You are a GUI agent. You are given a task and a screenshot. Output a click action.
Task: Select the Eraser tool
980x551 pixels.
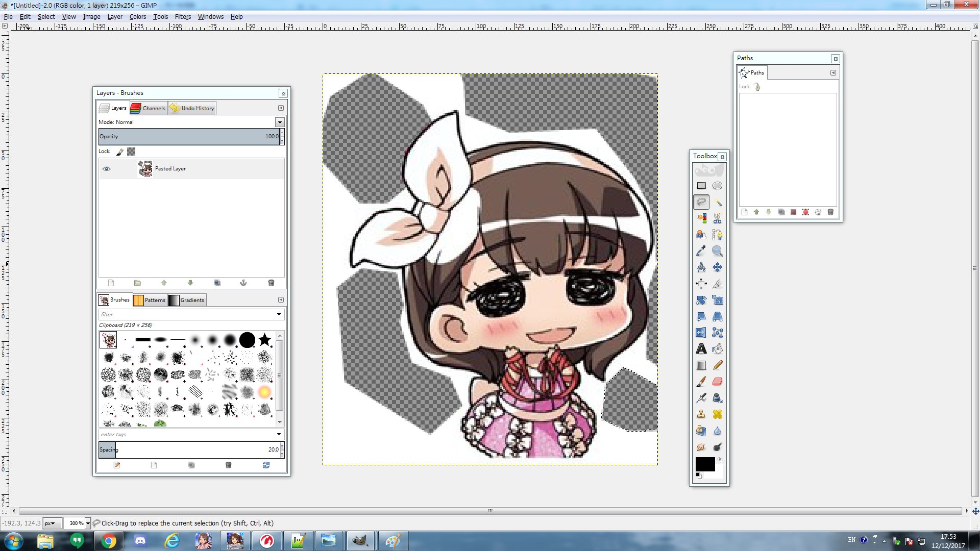717,382
